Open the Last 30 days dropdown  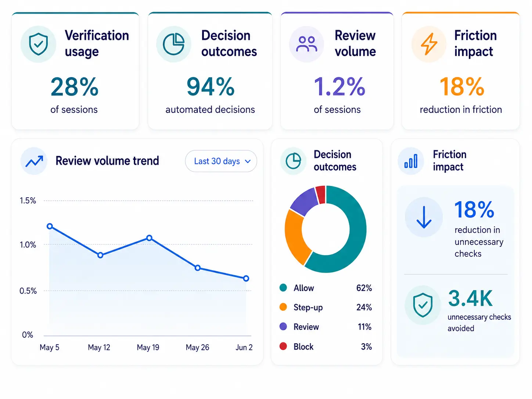[221, 161]
